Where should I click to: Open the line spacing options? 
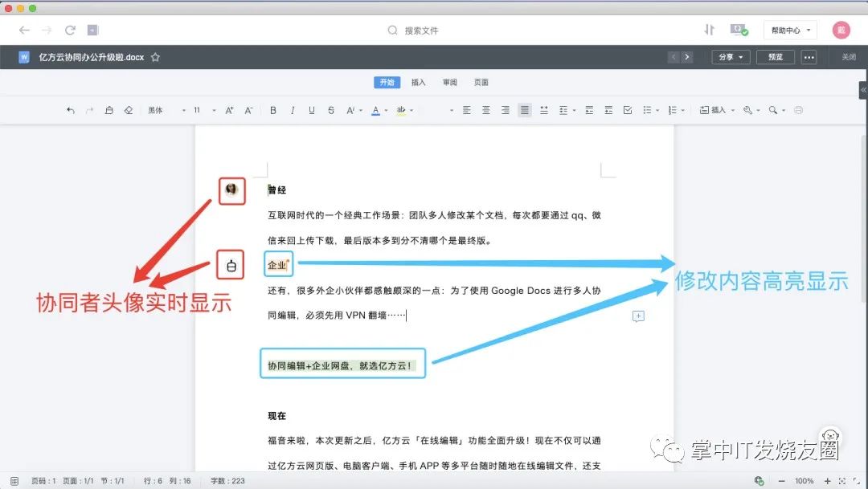click(567, 110)
